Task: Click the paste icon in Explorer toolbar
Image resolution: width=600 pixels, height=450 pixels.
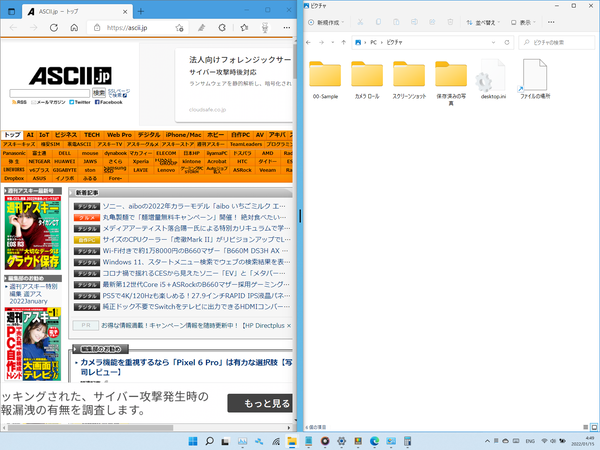Action: (x=396, y=22)
